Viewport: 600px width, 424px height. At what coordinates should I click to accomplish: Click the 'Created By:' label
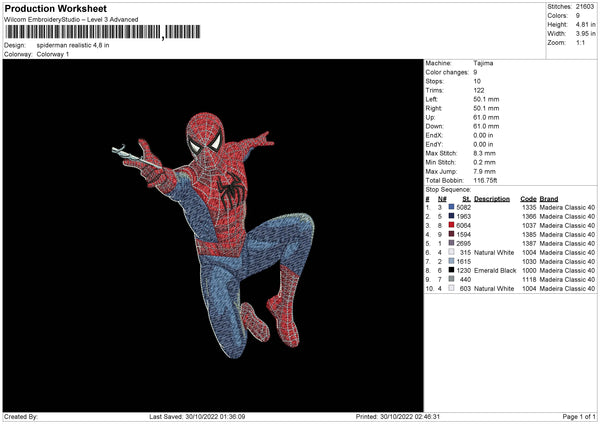21,416
